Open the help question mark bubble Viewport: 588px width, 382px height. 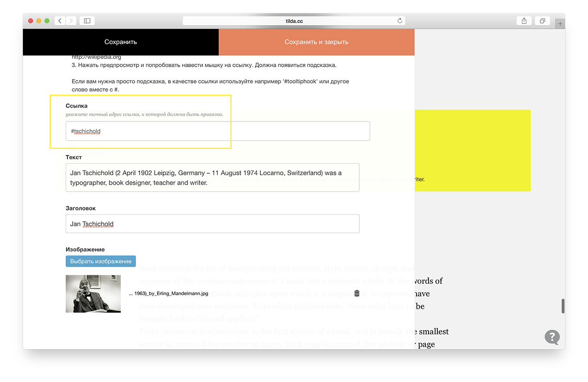pyautogui.click(x=553, y=337)
